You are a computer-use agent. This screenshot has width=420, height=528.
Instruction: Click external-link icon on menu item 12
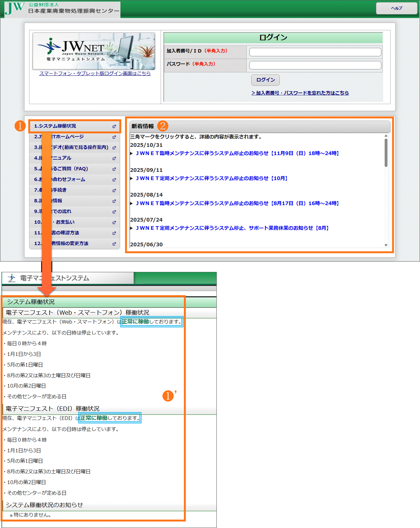tap(114, 244)
